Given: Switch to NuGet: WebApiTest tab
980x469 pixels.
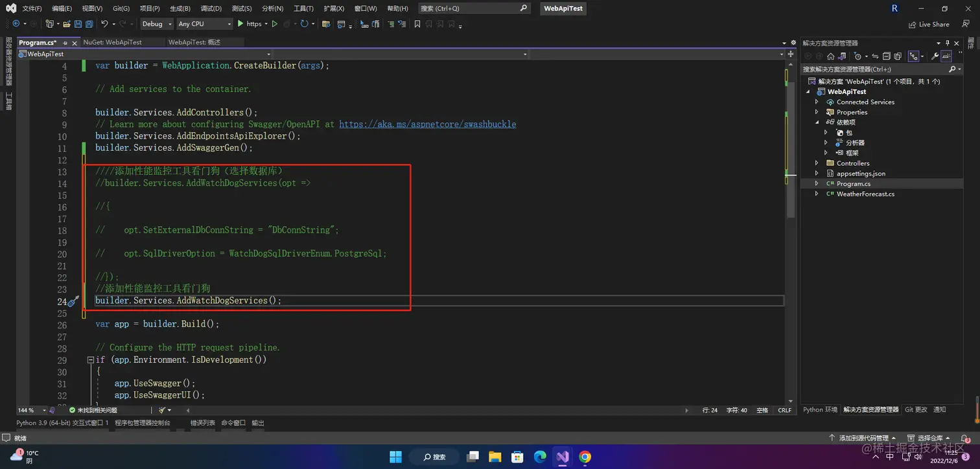Looking at the screenshot, I should tap(112, 42).
